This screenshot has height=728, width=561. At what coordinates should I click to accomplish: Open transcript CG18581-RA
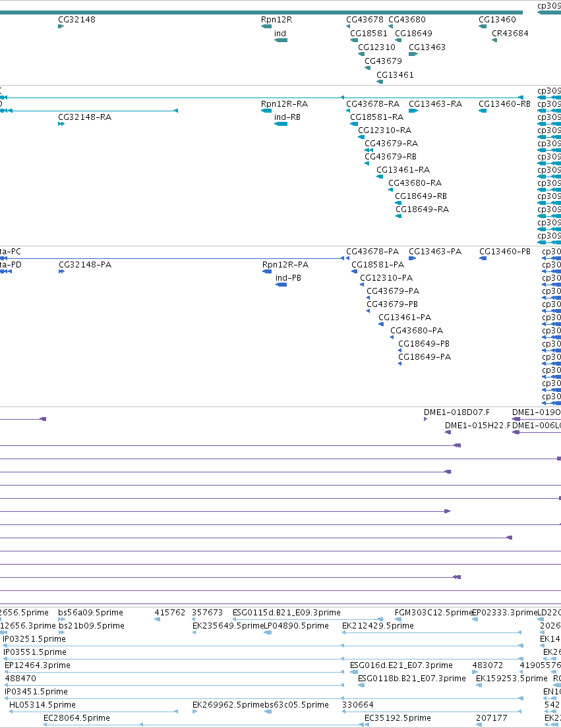coord(376,117)
